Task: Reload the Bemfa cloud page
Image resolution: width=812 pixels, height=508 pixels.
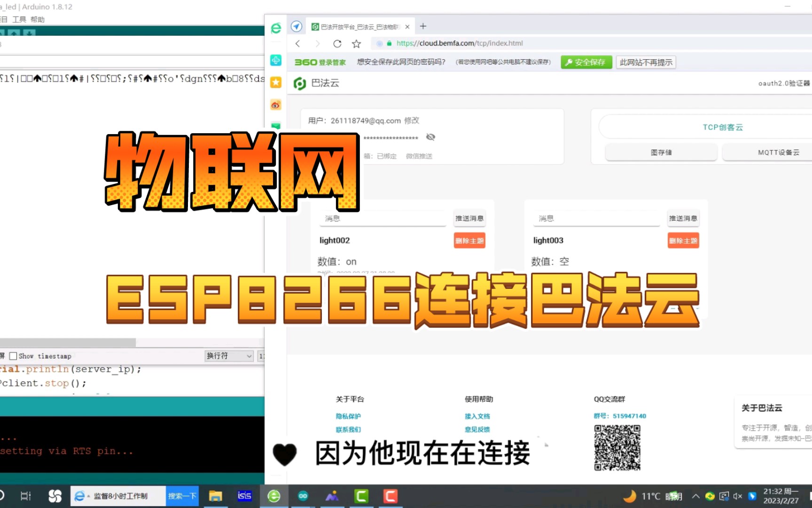Action: pyautogui.click(x=337, y=43)
